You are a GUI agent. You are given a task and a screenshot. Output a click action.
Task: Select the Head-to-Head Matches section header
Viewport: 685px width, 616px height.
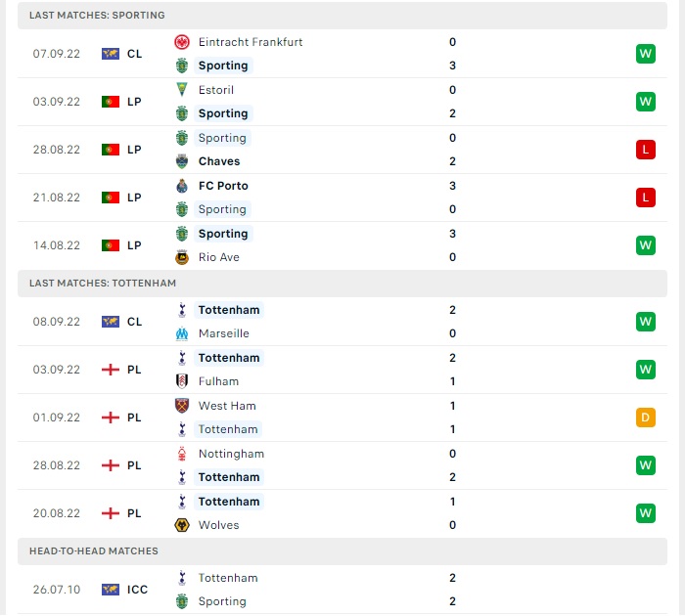[x=342, y=550]
